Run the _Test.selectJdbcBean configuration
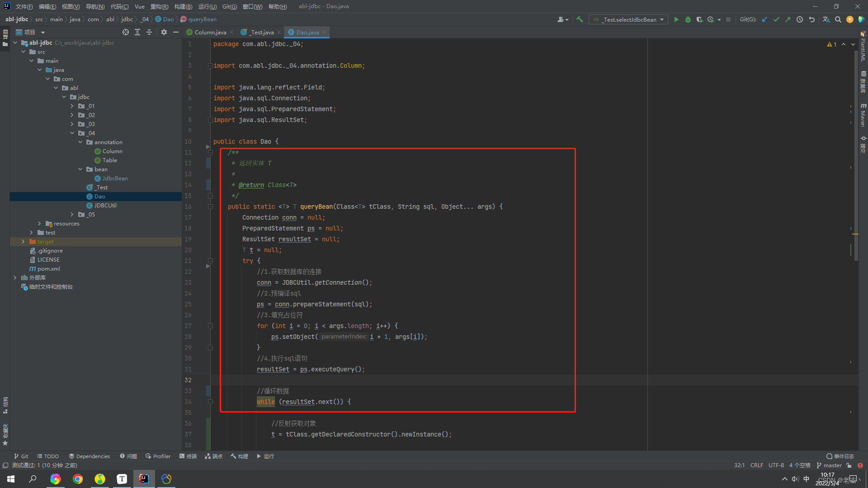This screenshot has width=868, height=488. tap(676, 19)
